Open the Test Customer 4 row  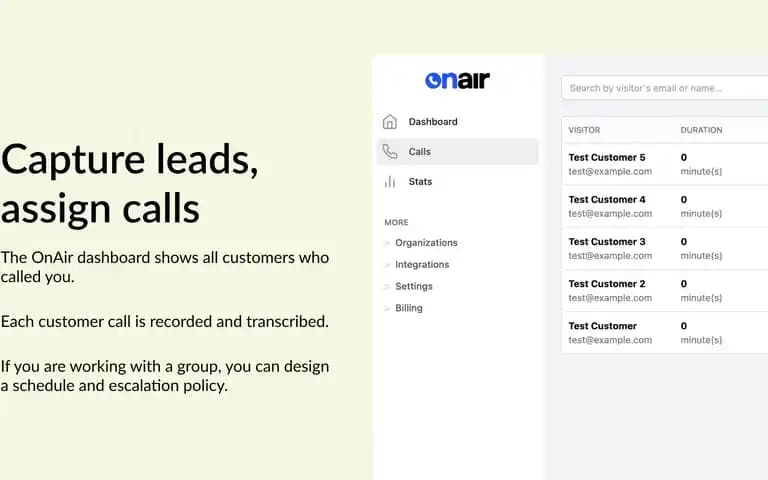click(x=665, y=206)
